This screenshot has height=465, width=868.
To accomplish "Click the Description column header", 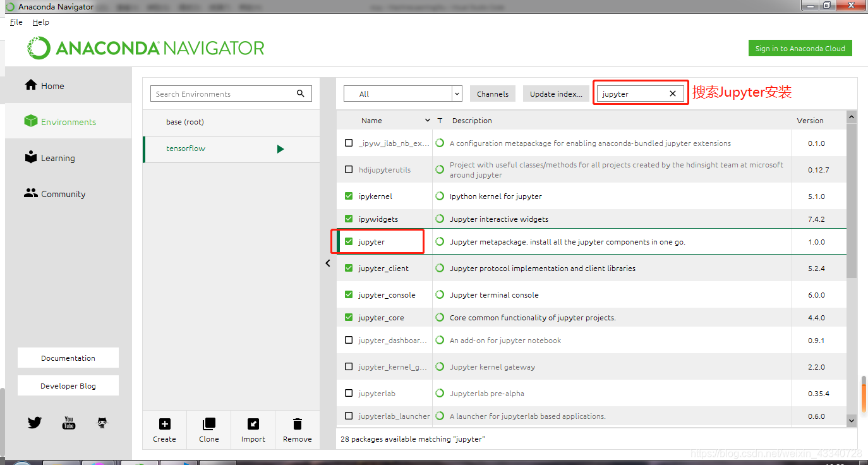I will 472,121.
